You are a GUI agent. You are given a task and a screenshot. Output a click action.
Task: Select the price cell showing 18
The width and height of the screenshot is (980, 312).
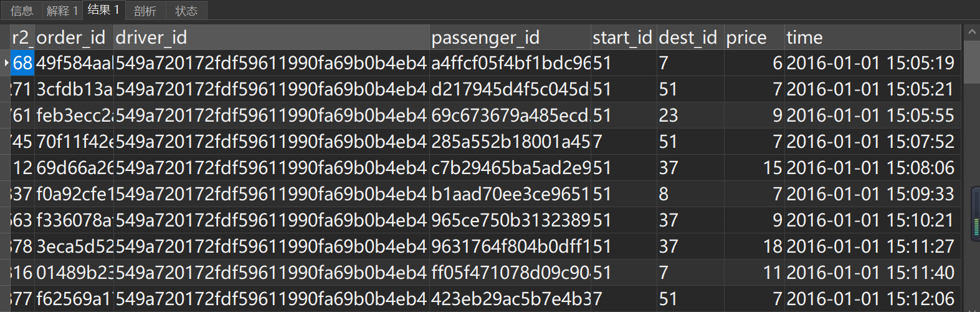coord(772,246)
